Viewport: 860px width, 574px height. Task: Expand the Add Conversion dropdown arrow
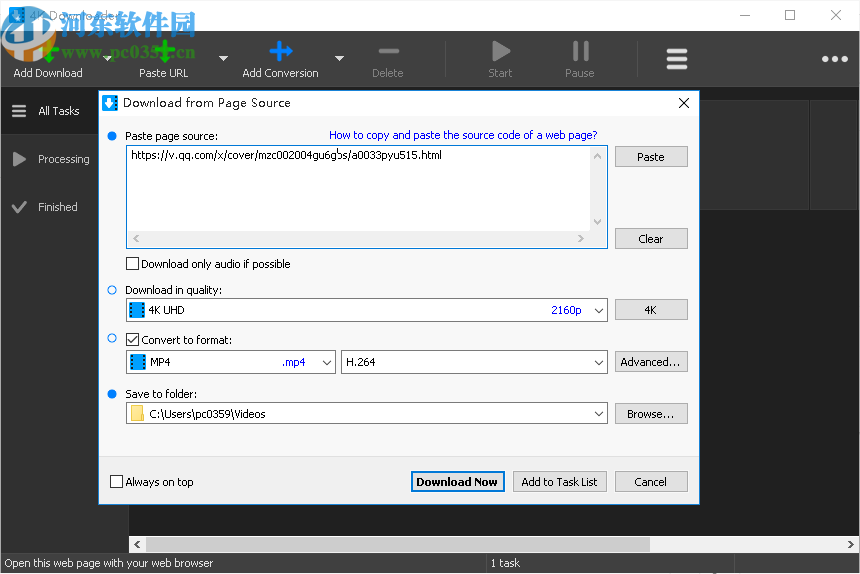pyautogui.click(x=340, y=58)
